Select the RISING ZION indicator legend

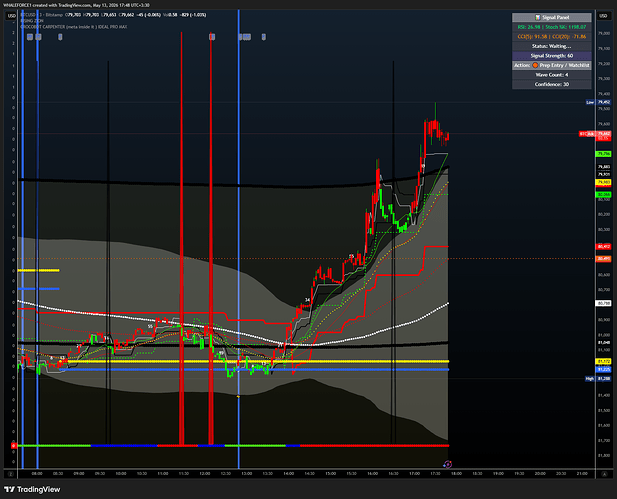point(32,21)
